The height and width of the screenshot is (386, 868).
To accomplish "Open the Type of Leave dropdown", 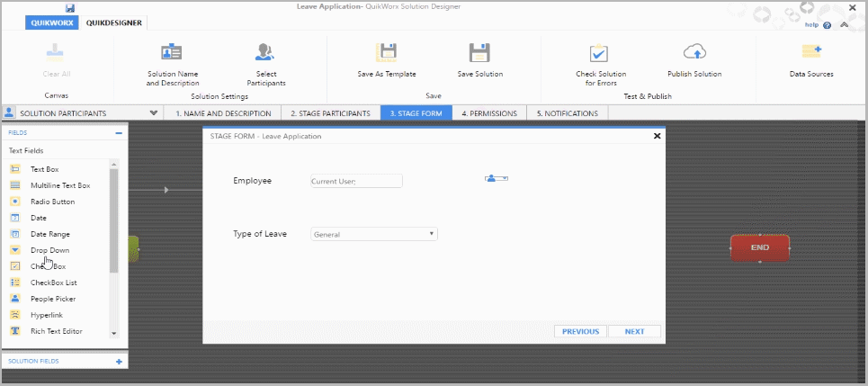I will coord(374,234).
